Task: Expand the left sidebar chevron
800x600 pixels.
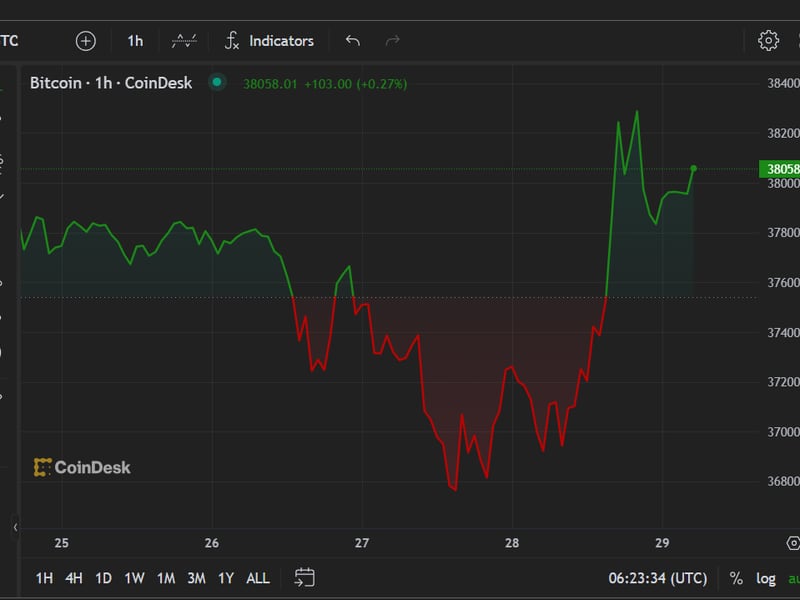Action: point(15,526)
